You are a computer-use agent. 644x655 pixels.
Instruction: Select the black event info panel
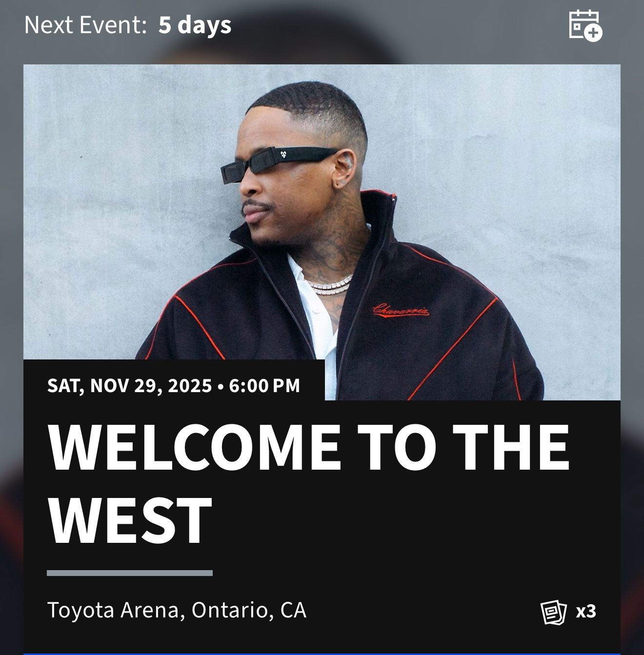coord(322,512)
